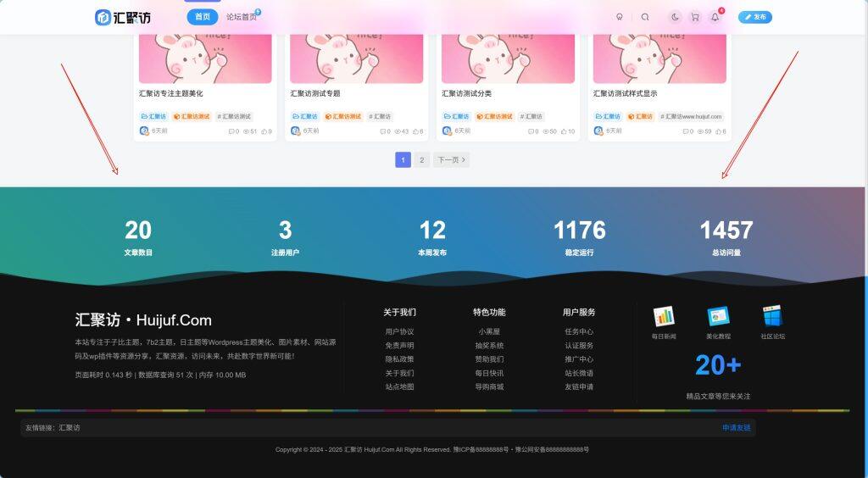The image size is (868, 478).
Task: Open 站长微语 footer link
Action: [x=579, y=374]
